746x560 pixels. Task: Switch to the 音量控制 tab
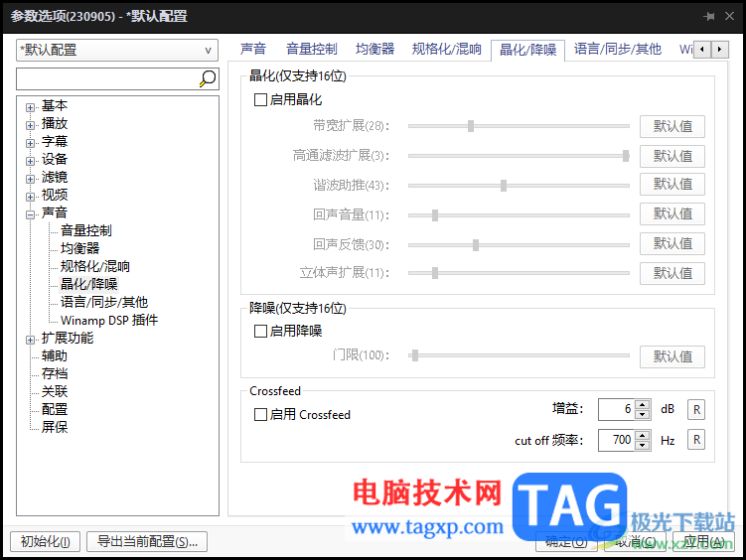point(312,49)
